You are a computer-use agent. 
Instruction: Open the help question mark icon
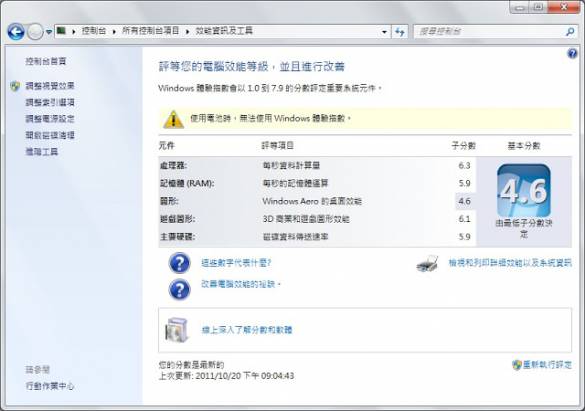(572, 54)
